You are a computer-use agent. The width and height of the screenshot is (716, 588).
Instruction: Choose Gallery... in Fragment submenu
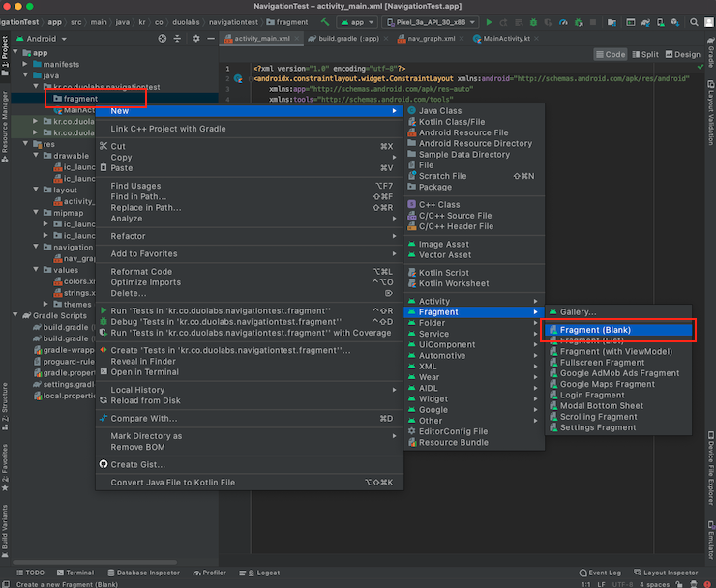(x=618, y=312)
